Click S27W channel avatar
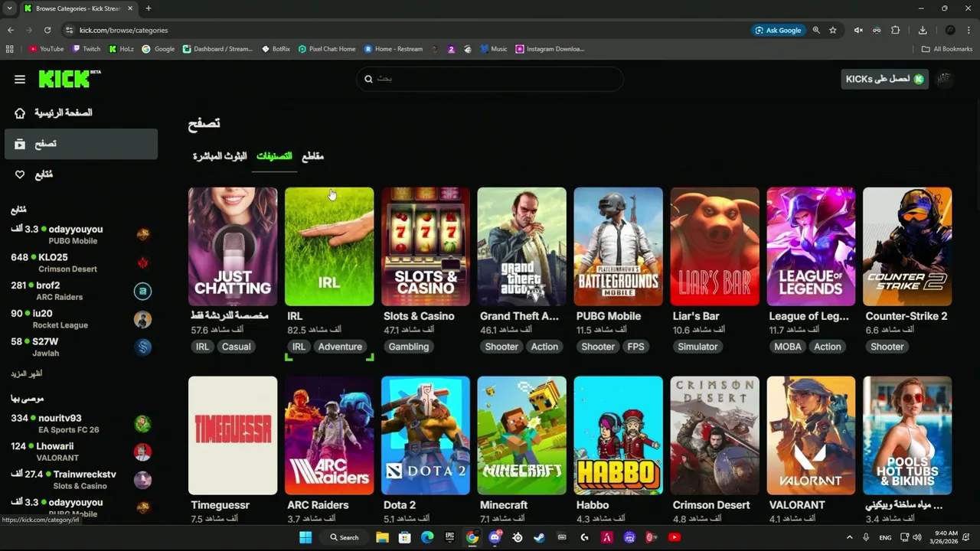980x551 pixels. (142, 347)
